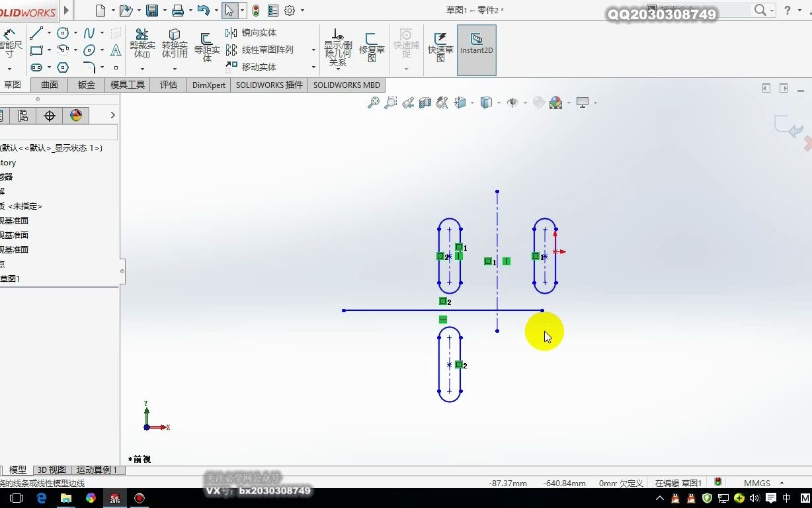Select the Smart Dimension (智能尺寸) tool
The width and height of the screenshot is (812, 508).
point(9,40)
